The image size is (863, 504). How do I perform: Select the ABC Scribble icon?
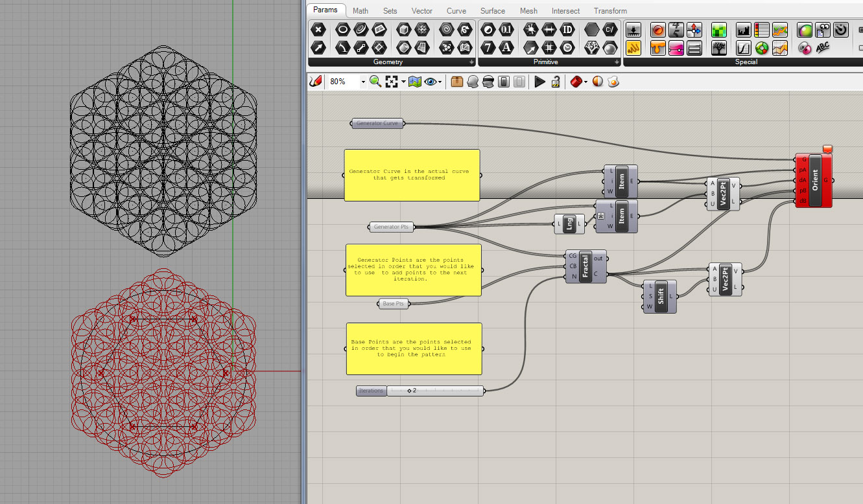click(x=822, y=47)
